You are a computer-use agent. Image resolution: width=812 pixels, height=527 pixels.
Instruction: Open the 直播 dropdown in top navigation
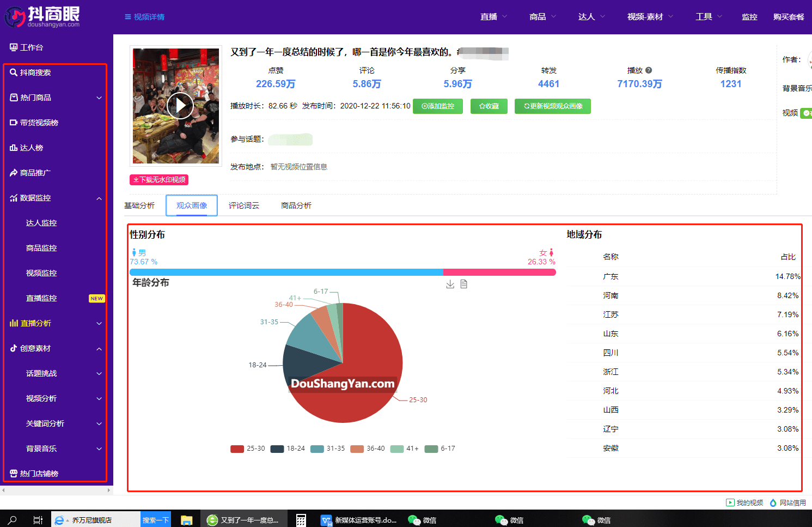click(x=493, y=17)
